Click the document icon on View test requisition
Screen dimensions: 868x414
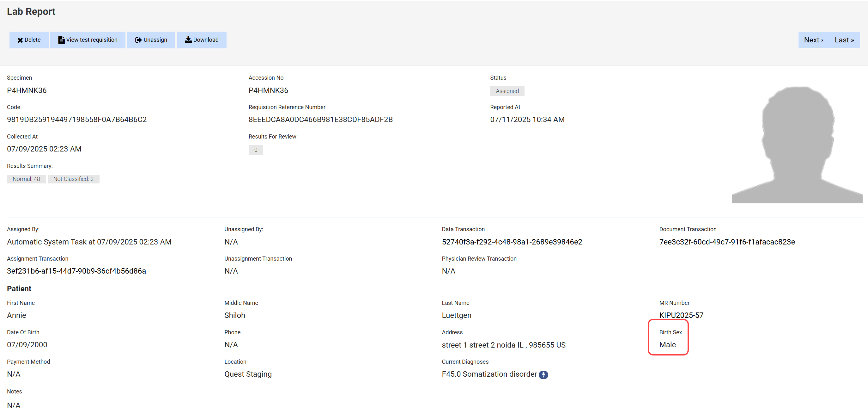[61, 40]
